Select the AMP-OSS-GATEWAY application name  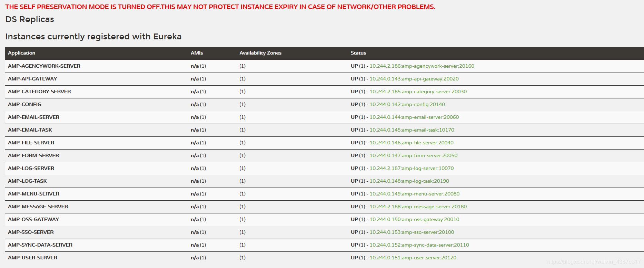[x=33, y=219]
